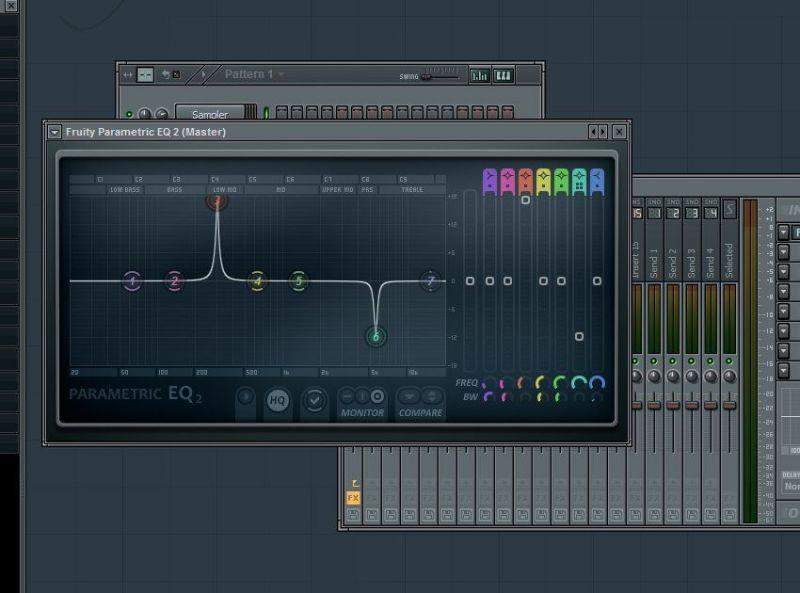Expand first effect slot dropdown arrow
Screen dimensions: 800x593
click(783, 232)
